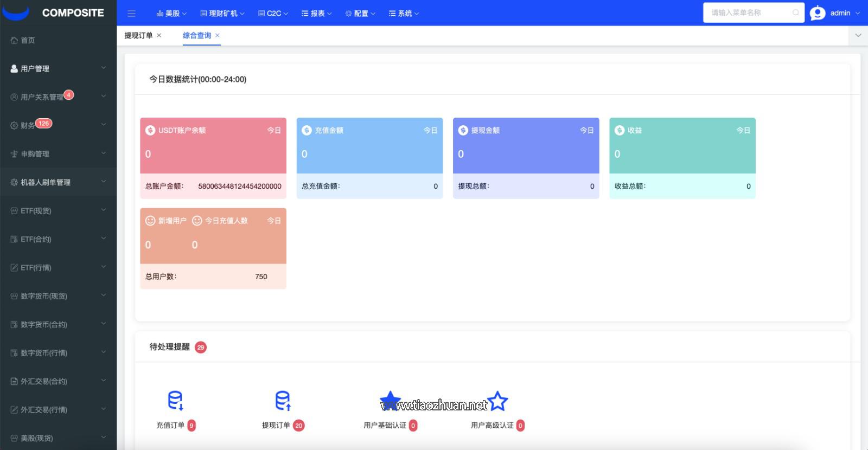Expand the 用户管理 sidebar menu
Viewport: 868px width, 450px height.
58,68
